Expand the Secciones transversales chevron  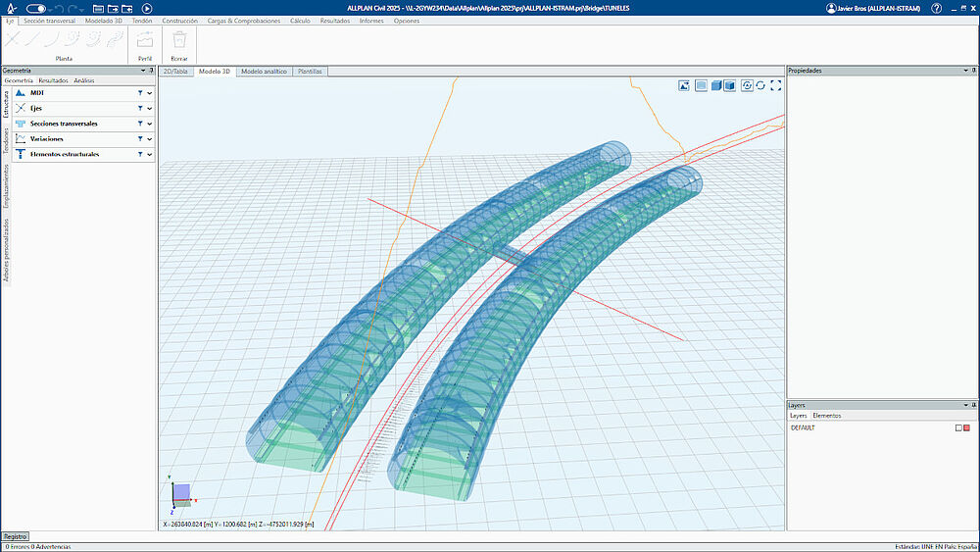point(150,124)
